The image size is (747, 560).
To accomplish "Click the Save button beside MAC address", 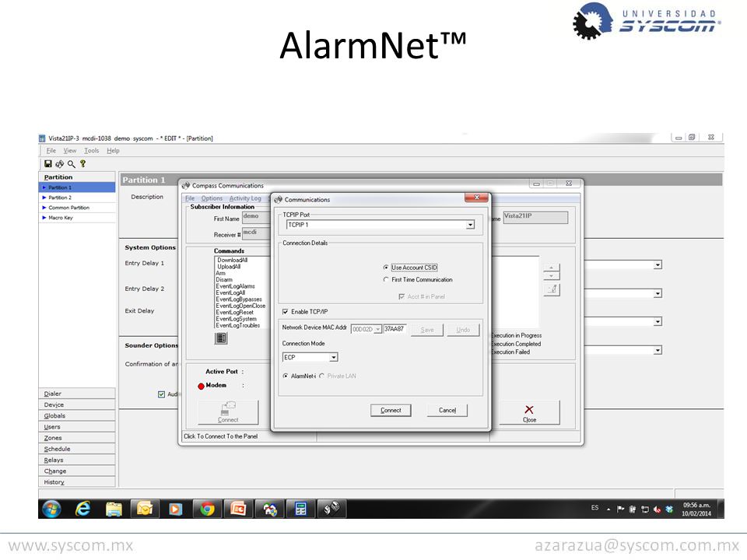I will click(x=427, y=330).
